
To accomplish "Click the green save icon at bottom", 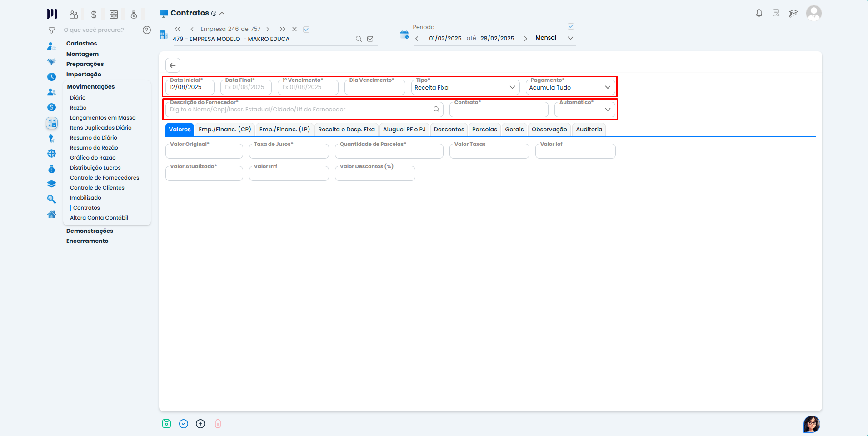I will (166, 424).
